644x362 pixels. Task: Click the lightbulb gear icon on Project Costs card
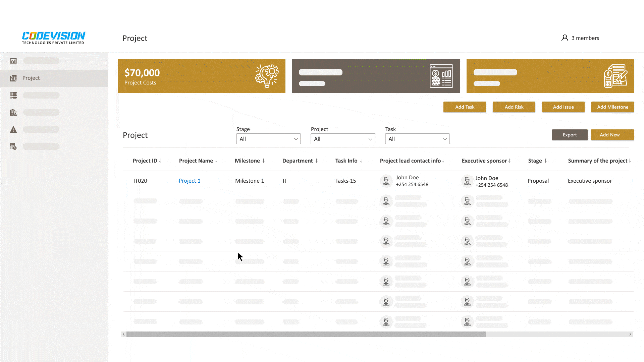coord(267,76)
